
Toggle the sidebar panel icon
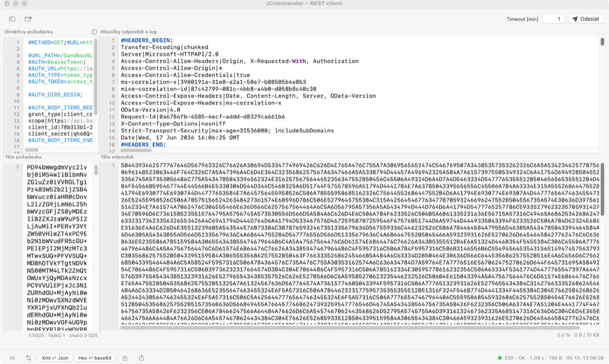click(12, 19)
